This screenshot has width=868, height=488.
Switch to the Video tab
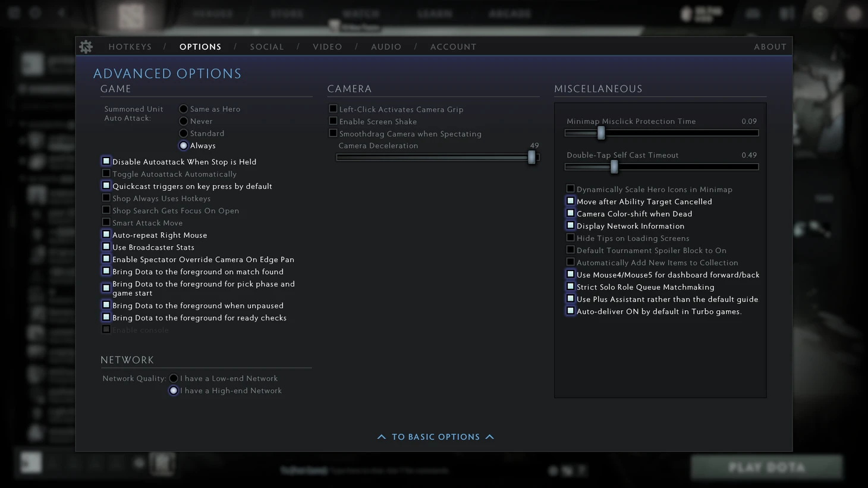(x=328, y=47)
